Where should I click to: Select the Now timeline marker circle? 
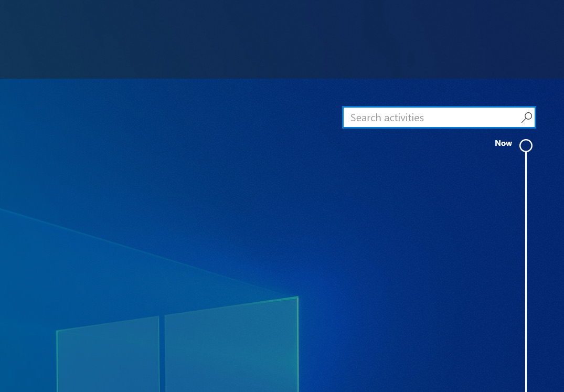526,146
